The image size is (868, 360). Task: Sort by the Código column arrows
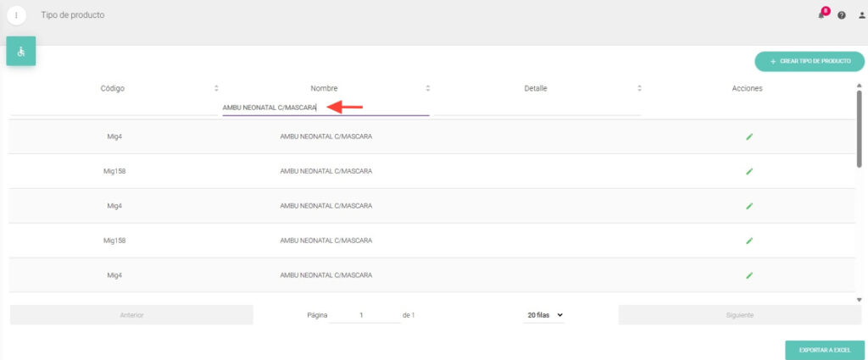[x=216, y=88]
